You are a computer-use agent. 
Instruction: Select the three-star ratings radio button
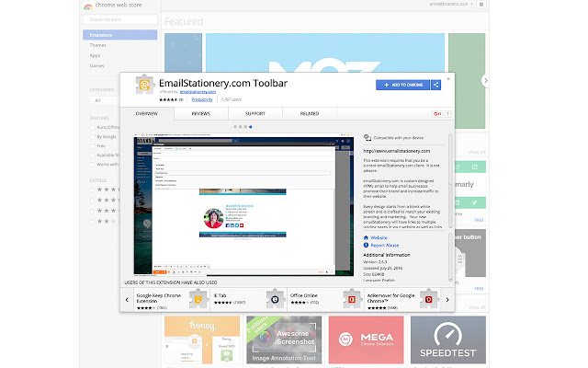coord(92,211)
